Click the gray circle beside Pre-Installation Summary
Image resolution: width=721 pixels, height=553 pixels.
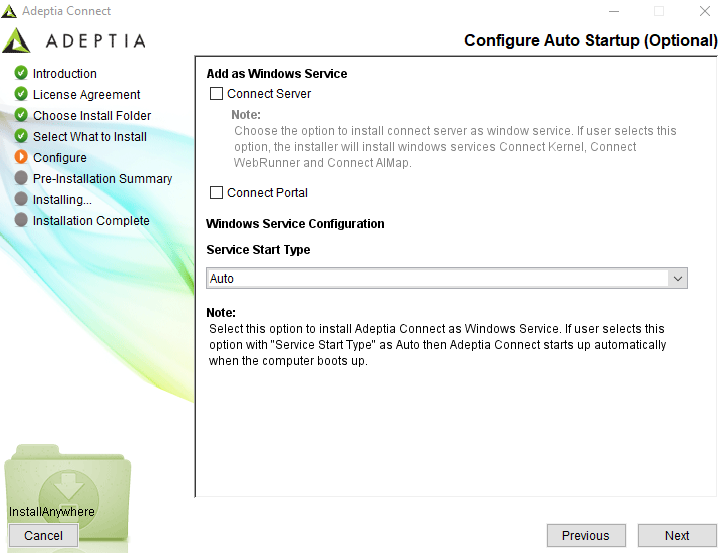pos(21,178)
